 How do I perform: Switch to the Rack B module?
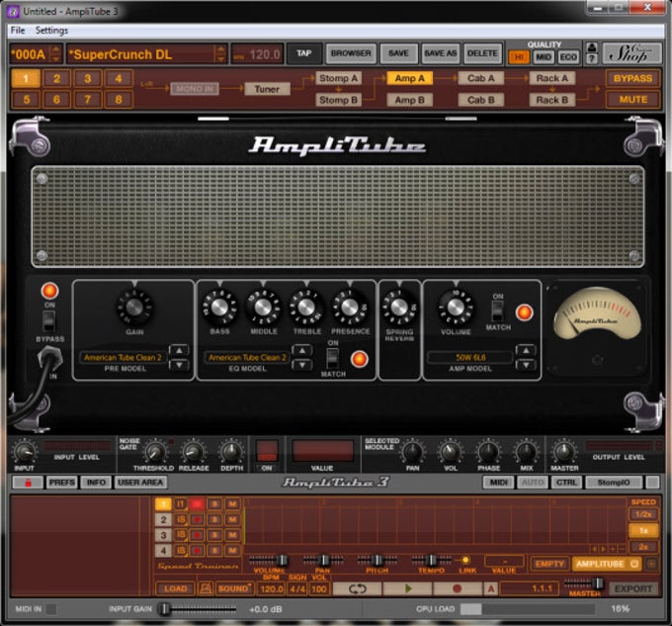[x=552, y=100]
